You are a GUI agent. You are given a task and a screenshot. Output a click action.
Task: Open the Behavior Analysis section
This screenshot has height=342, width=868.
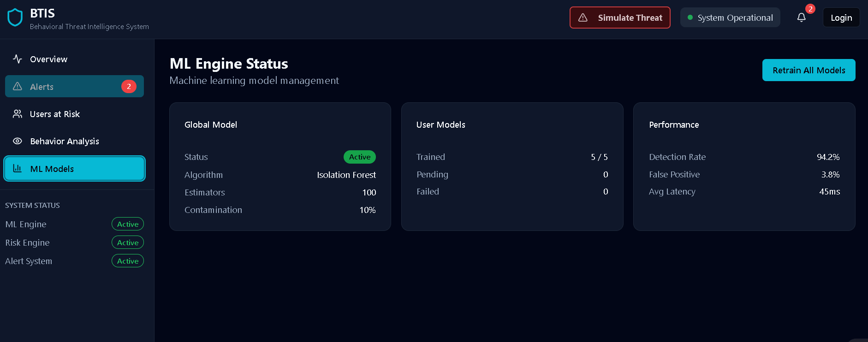[x=65, y=141]
